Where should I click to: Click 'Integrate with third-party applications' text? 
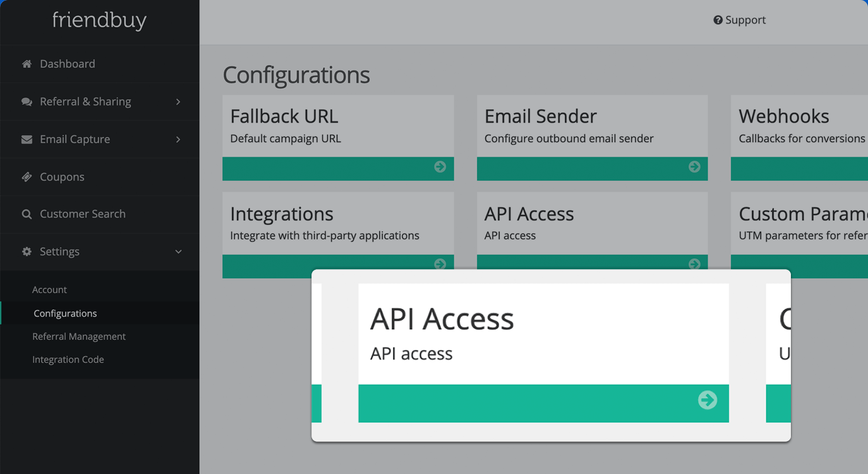[325, 236]
